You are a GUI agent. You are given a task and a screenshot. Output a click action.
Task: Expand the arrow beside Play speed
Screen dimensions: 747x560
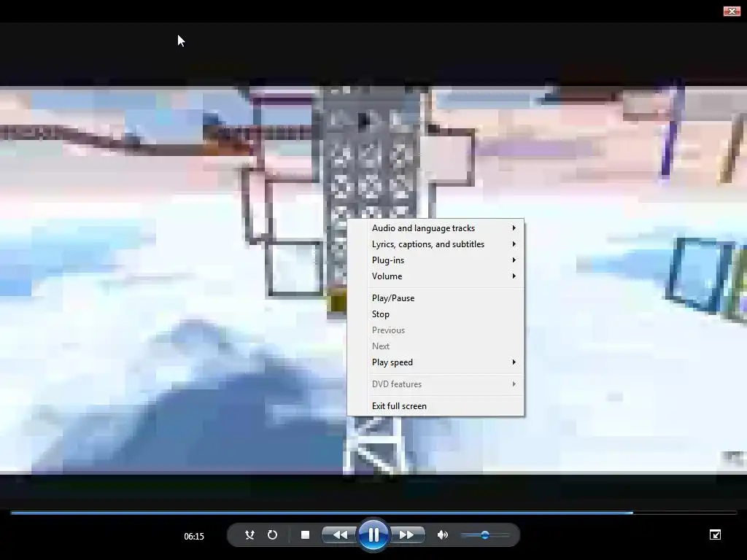514,362
